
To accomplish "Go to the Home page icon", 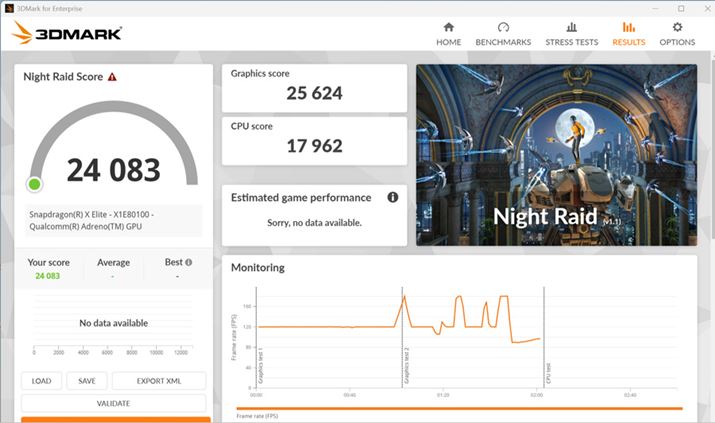I will [448, 28].
